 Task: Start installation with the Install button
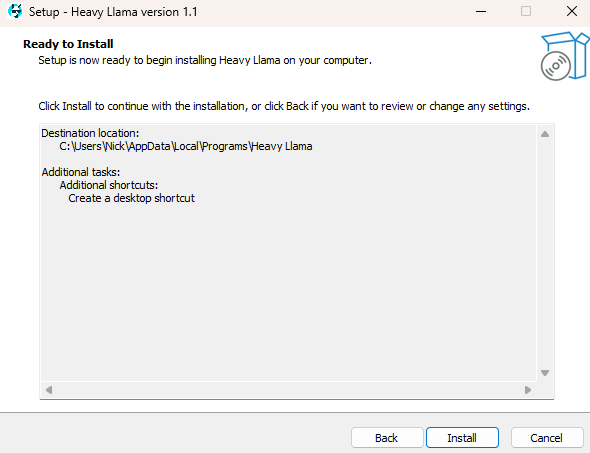(x=462, y=438)
